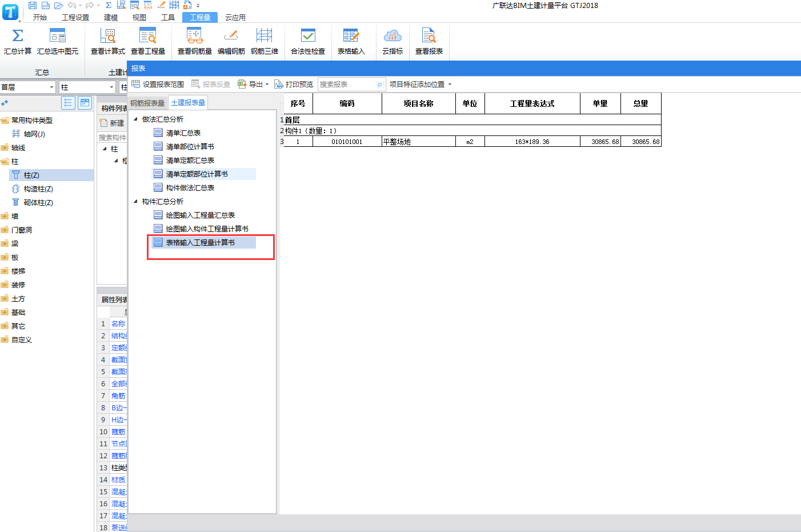Screen dimensions: 801x532
Task: Open the Undo history dropdown arrow
Action: 80,6
